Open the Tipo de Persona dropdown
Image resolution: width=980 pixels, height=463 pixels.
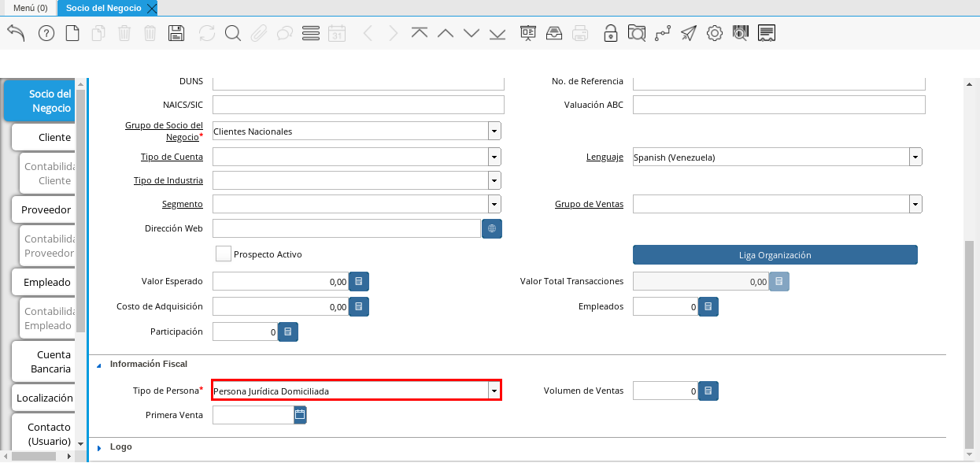coord(494,391)
